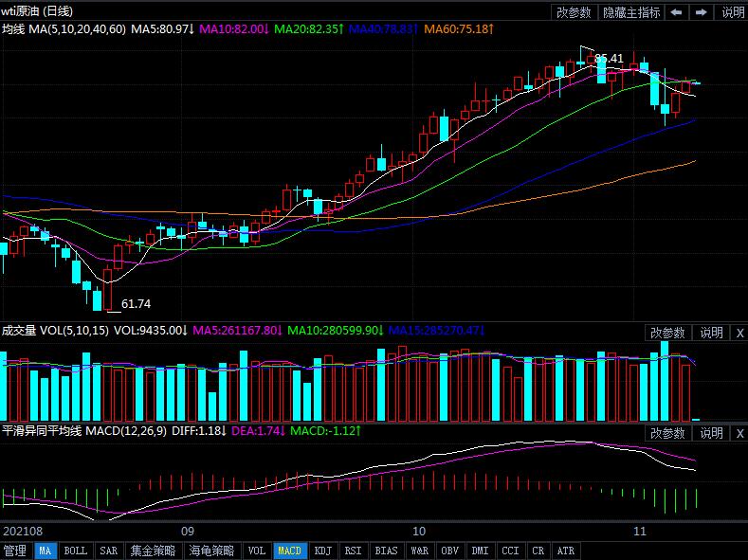Screen dimensions: 748x560
Task: Click 改参数 in the main chart header
Action: pos(574,12)
